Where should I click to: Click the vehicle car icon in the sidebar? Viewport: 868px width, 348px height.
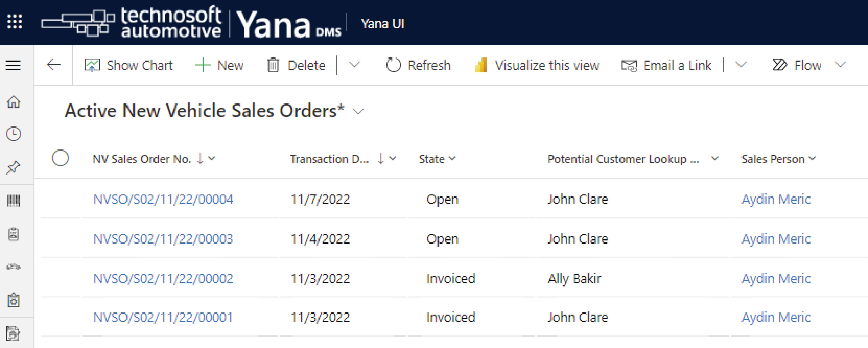coord(14,267)
